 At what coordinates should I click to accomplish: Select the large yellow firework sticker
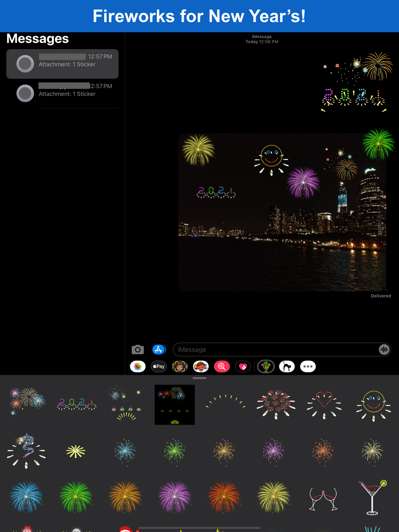[x=273, y=497]
